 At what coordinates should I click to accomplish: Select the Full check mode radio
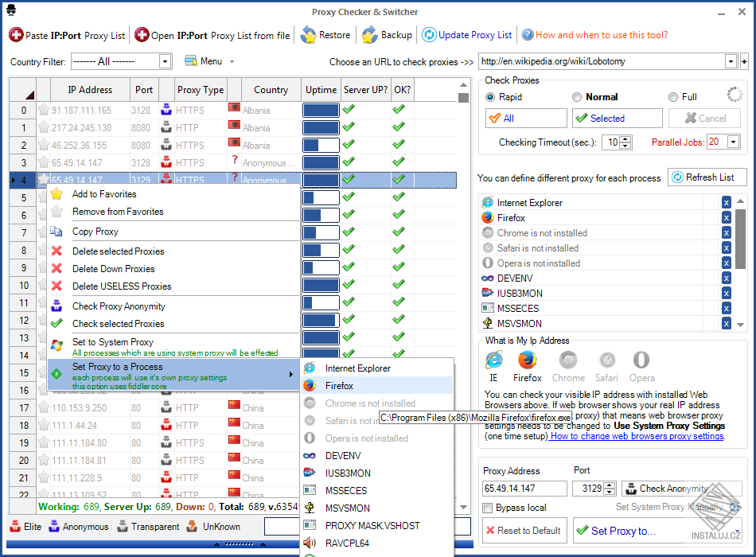(x=673, y=97)
